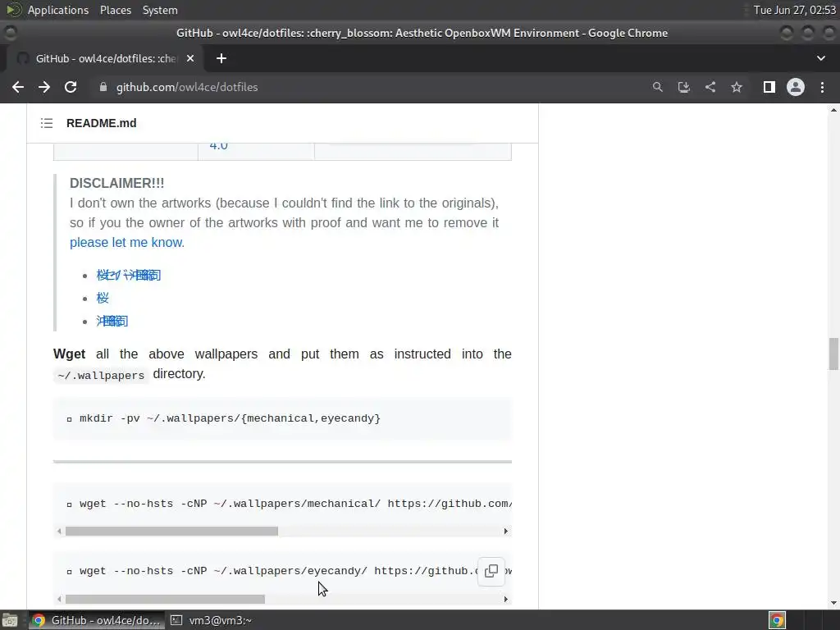Open Chrome profile avatar
This screenshot has height=630, width=840.
(796, 87)
